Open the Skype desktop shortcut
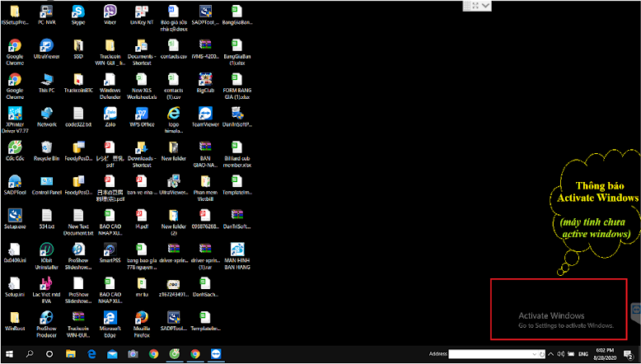Screen dimensions: 641x364 (78, 15)
